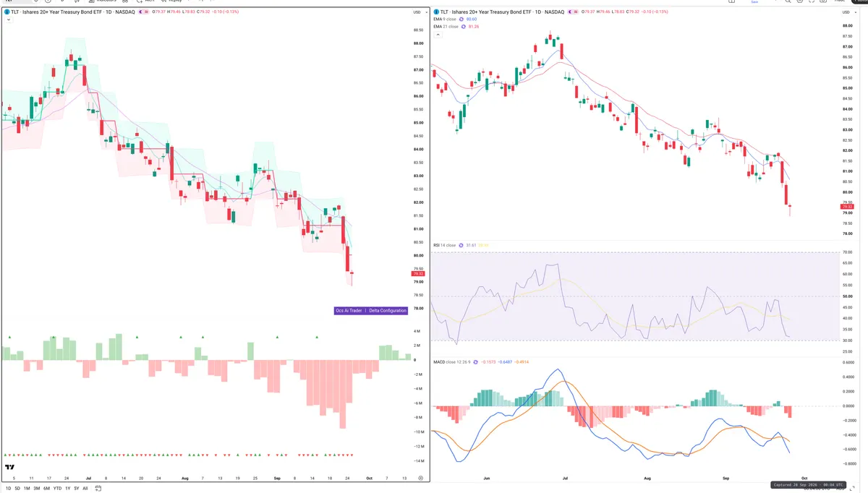The image size is (868, 493).
Task: Click the MACD value -0.6487 in legend
Action: tap(505, 362)
